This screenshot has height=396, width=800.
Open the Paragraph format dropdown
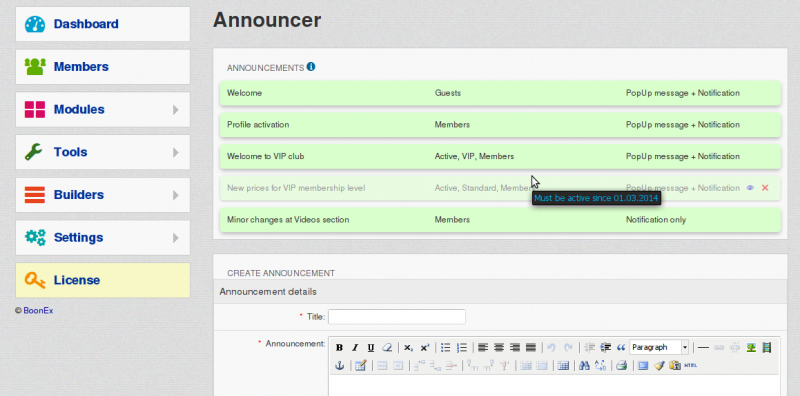click(660, 348)
